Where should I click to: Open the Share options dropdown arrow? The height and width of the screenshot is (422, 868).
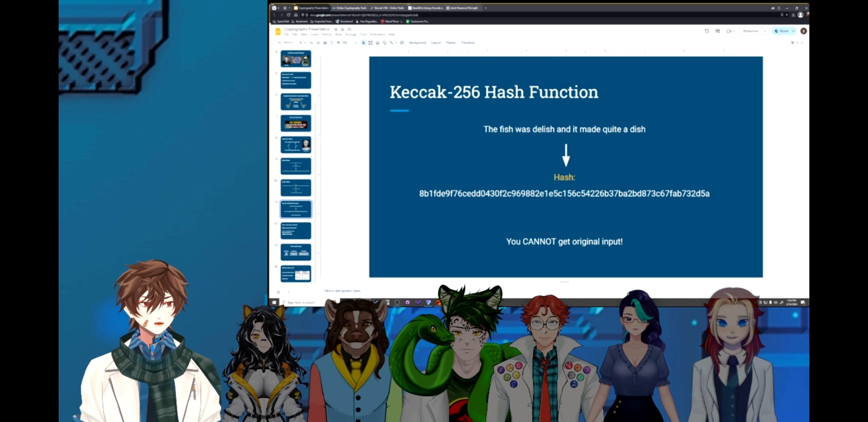(793, 31)
